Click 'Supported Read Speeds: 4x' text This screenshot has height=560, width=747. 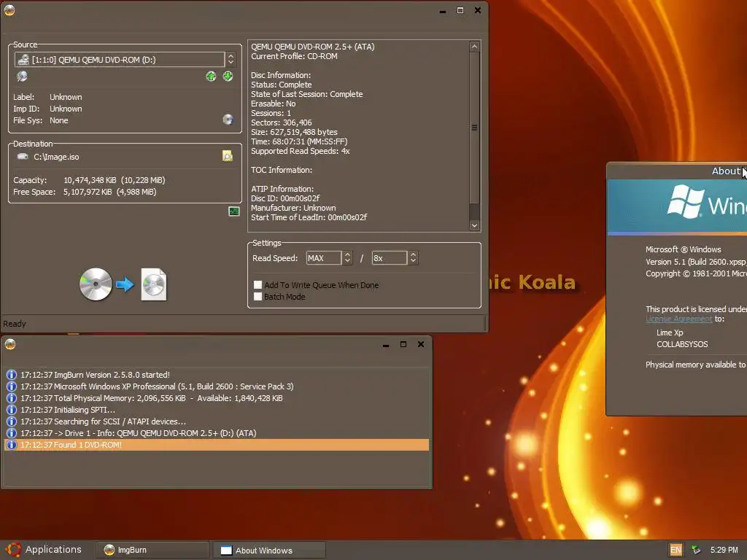coord(301,151)
